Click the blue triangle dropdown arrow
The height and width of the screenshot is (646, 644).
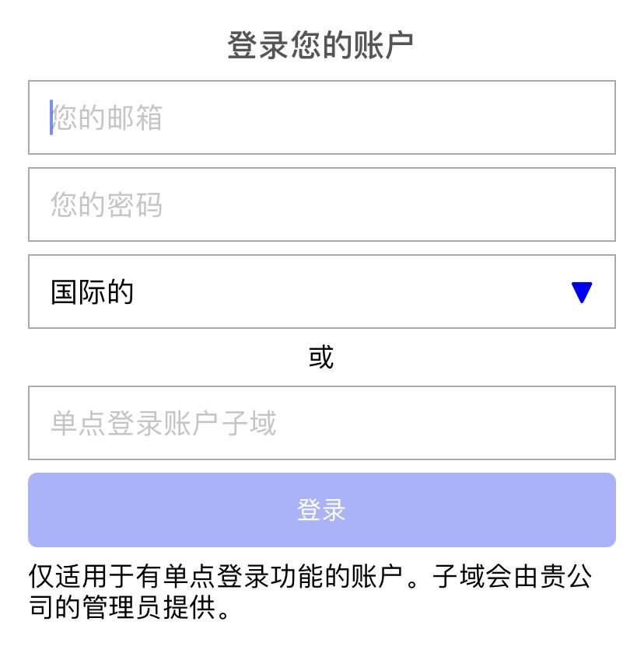pyautogui.click(x=581, y=292)
